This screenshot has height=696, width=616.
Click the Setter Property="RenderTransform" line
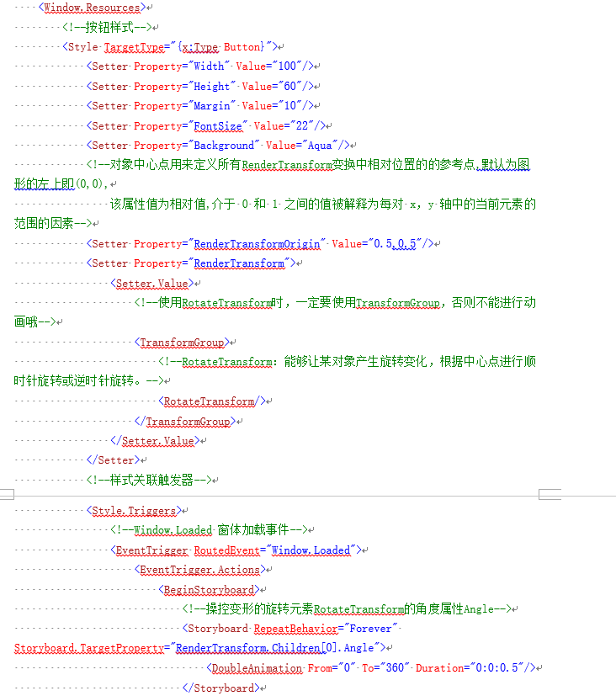coord(191,263)
